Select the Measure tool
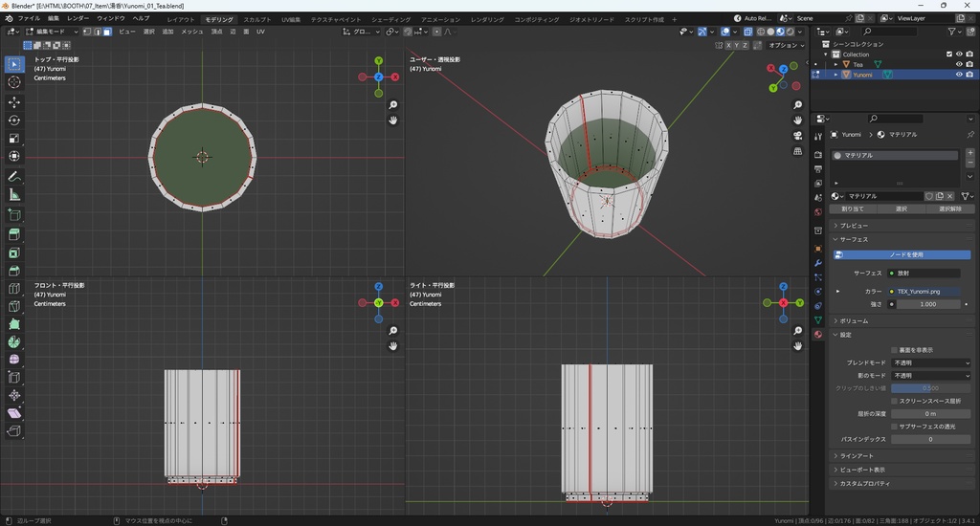980x526 pixels. (14, 195)
